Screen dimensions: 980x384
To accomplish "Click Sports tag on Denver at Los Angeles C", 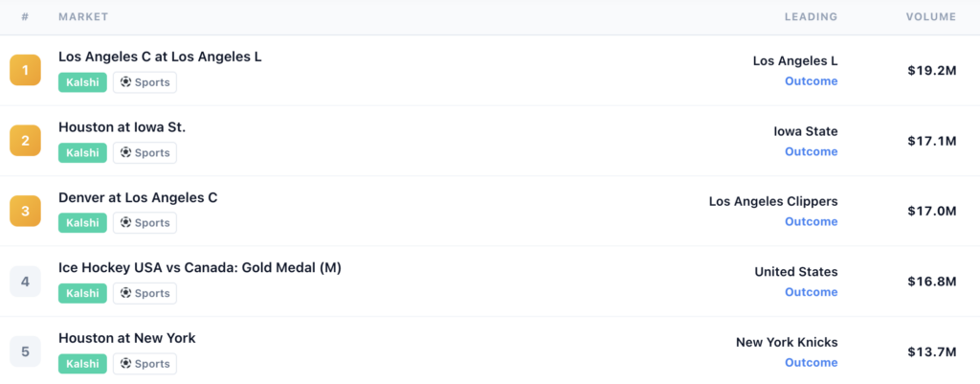I will click(x=145, y=223).
